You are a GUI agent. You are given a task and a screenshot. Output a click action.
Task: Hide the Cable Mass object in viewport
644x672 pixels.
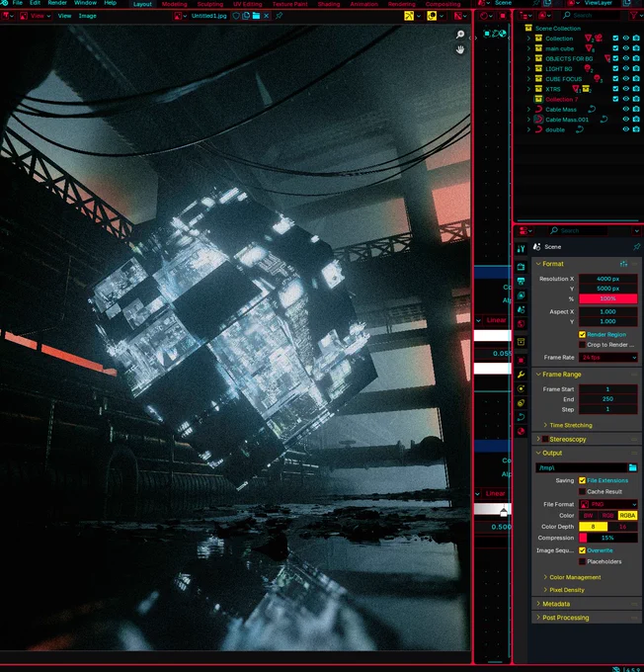(626, 110)
